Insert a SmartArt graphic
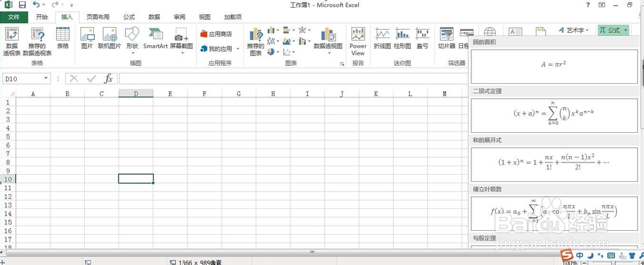The image size is (644, 265). (x=155, y=38)
